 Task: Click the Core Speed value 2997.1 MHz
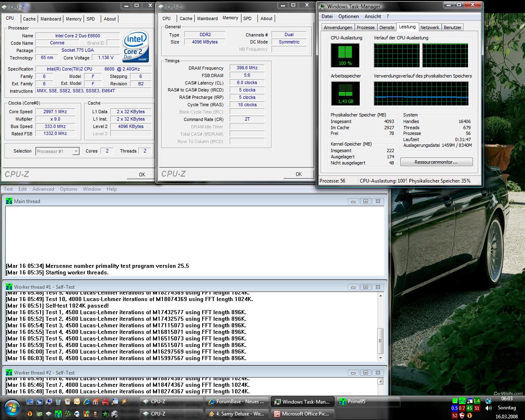[55, 112]
